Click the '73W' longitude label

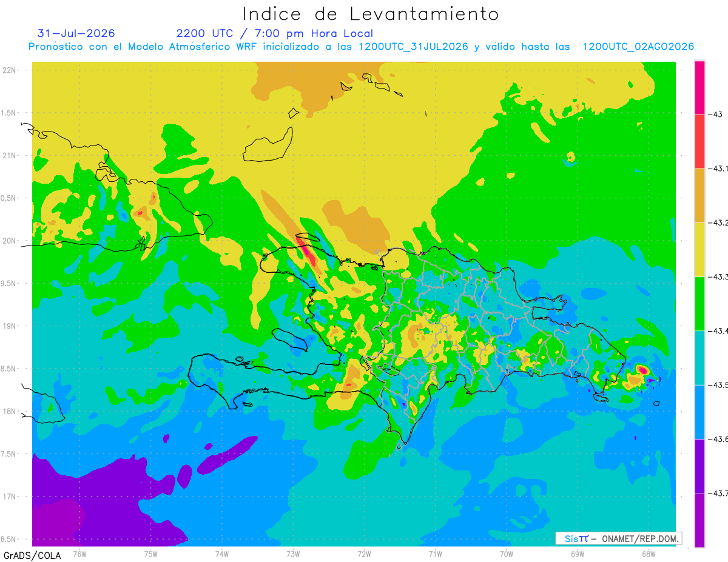pyautogui.click(x=293, y=554)
